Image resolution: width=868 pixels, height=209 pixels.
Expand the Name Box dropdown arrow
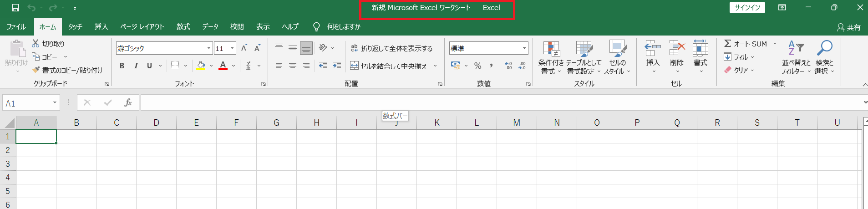click(x=55, y=103)
